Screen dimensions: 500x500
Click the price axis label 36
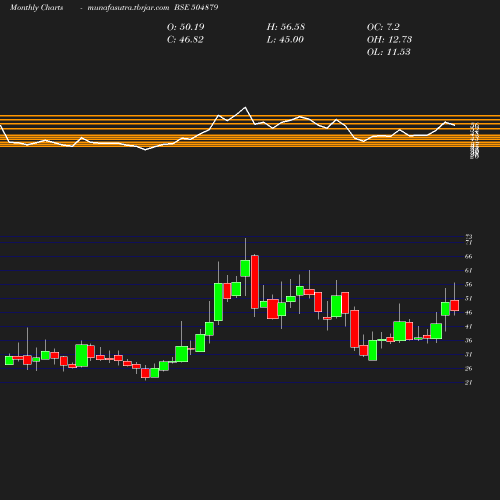tap(468, 341)
